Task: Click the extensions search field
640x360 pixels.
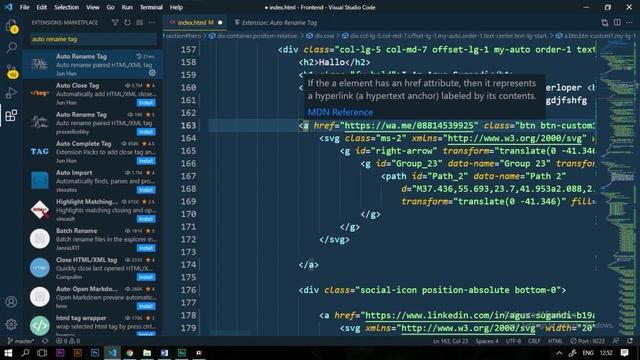Action: click(x=93, y=39)
